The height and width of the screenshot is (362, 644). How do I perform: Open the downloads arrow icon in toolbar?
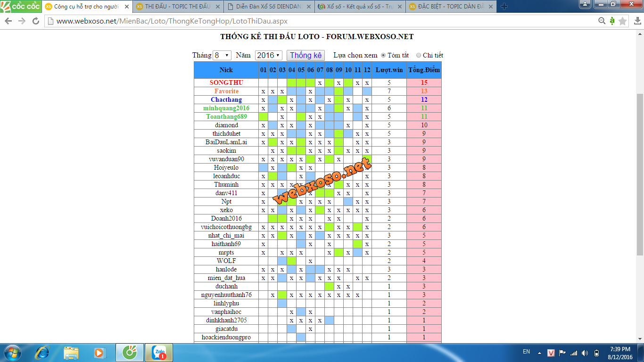coord(637,21)
